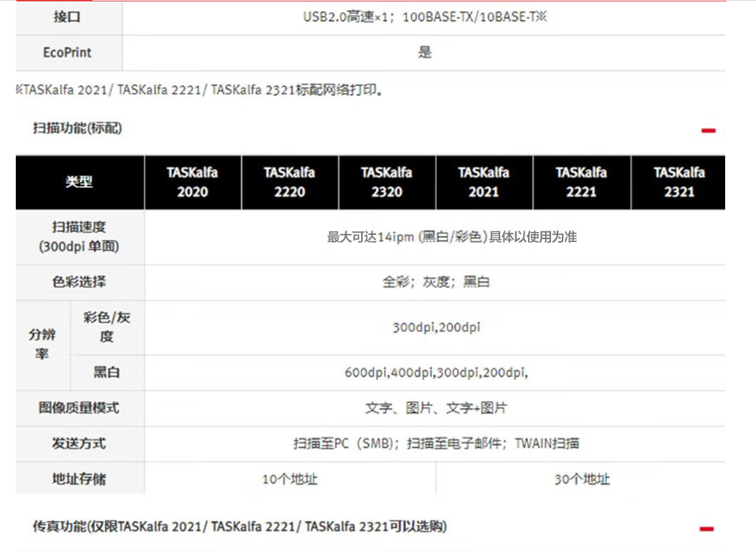Click the 扫描速度 (300dpi 单面) row label

[79, 236]
